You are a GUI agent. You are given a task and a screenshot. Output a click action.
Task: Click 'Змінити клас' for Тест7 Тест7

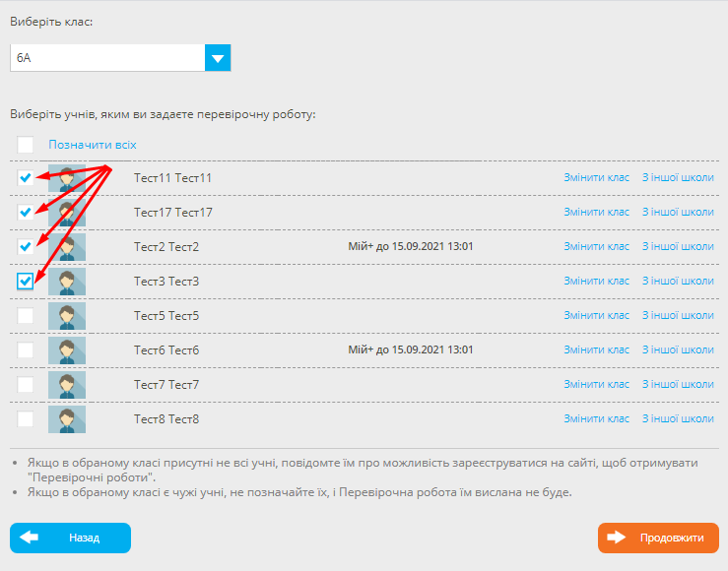tap(596, 385)
